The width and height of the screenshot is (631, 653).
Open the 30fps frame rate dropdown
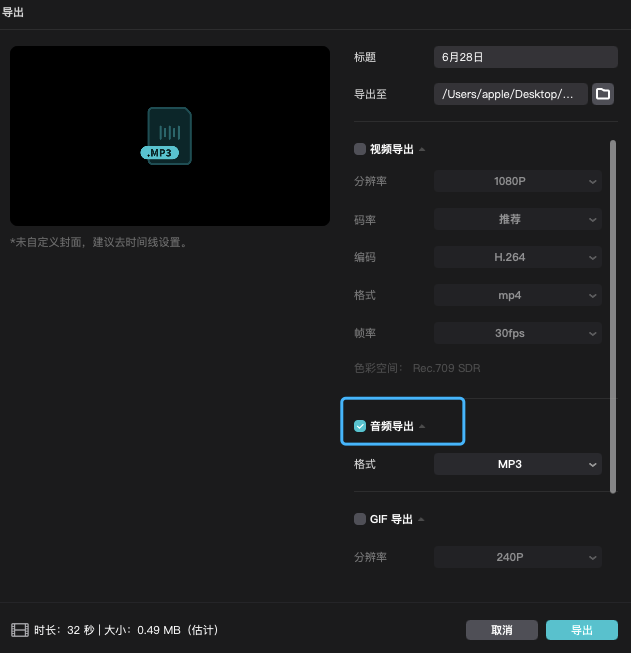[x=518, y=333]
